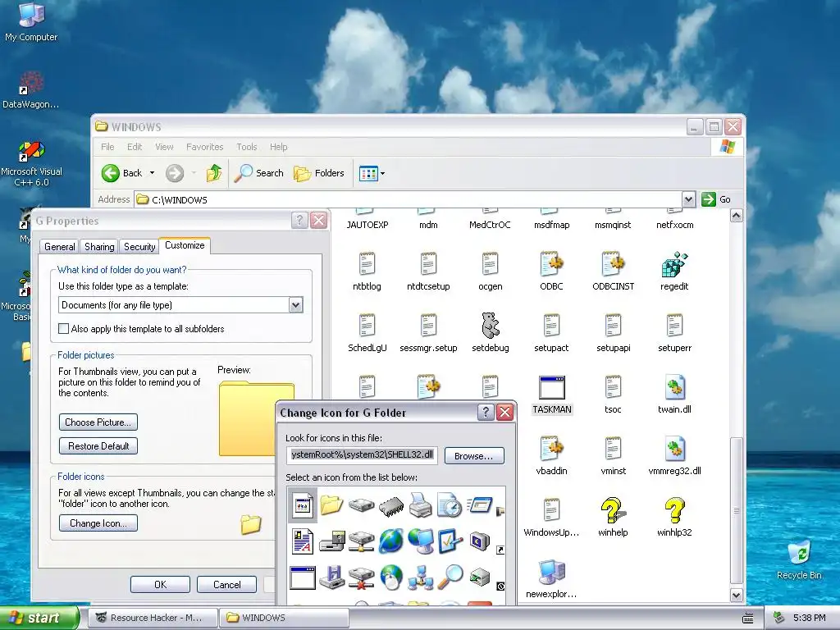Click the WINDOWS window scroll down arrow
The height and width of the screenshot is (630, 840).
736,595
